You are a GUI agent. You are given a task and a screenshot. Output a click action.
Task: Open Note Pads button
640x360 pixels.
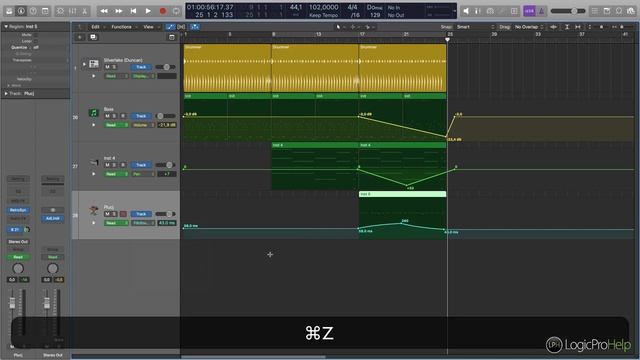(607, 11)
